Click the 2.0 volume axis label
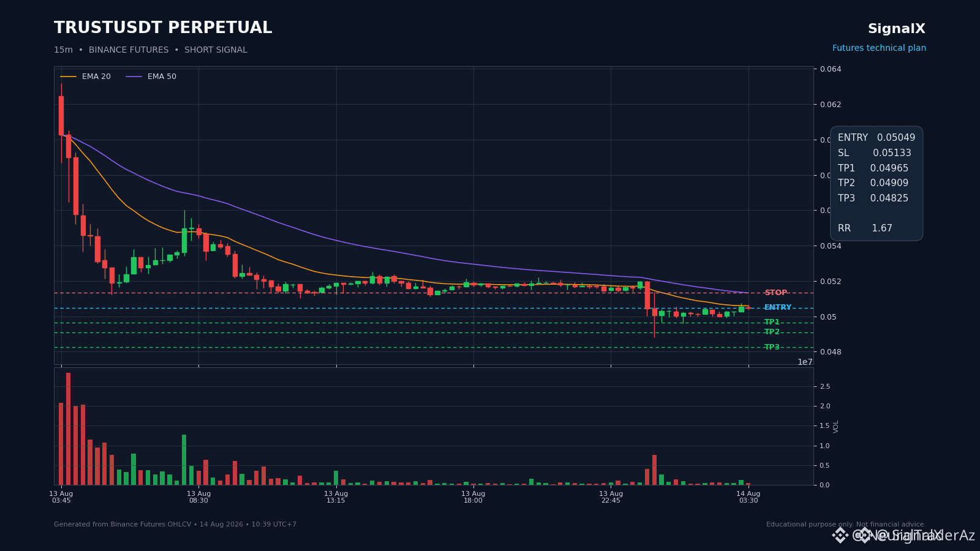Screen dimensions: 980x551 [x=825, y=407]
